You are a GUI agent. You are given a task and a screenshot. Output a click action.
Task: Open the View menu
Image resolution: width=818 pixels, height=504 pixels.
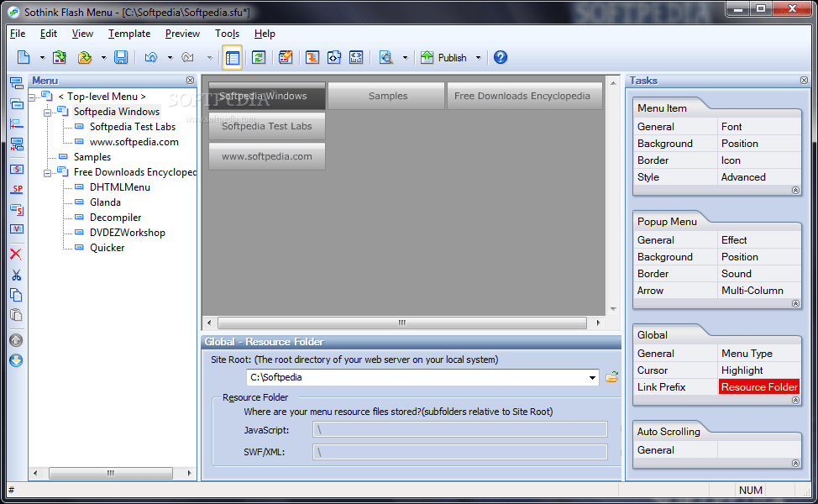click(82, 34)
